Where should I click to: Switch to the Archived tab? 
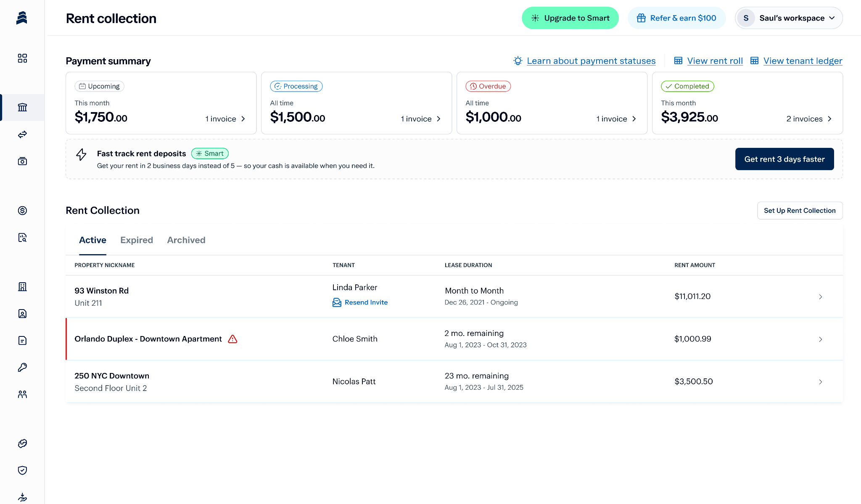click(186, 240)
